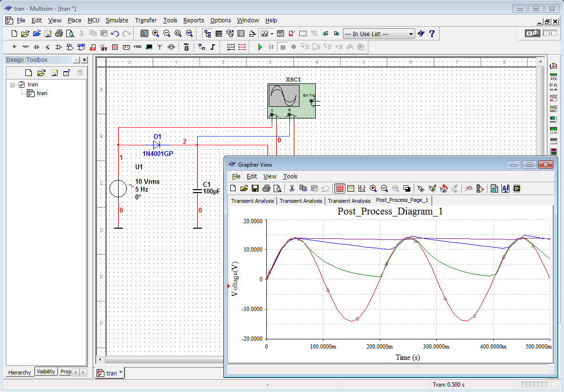
Task: Save graph using Grapher floppy icon
Action: 255,189
